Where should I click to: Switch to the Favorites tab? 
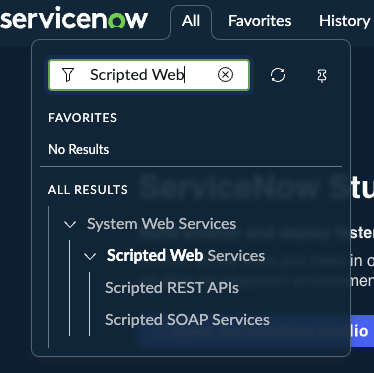coord(260,21)
